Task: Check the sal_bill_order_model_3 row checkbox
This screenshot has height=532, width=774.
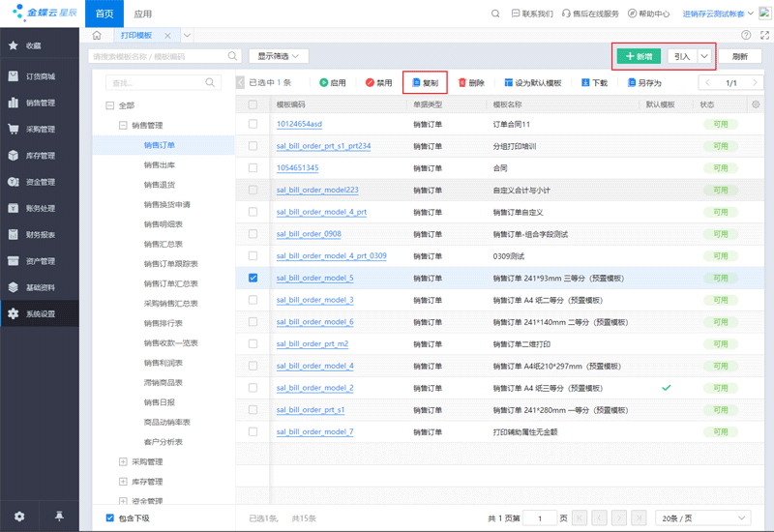Action: (x=253, y=300)
